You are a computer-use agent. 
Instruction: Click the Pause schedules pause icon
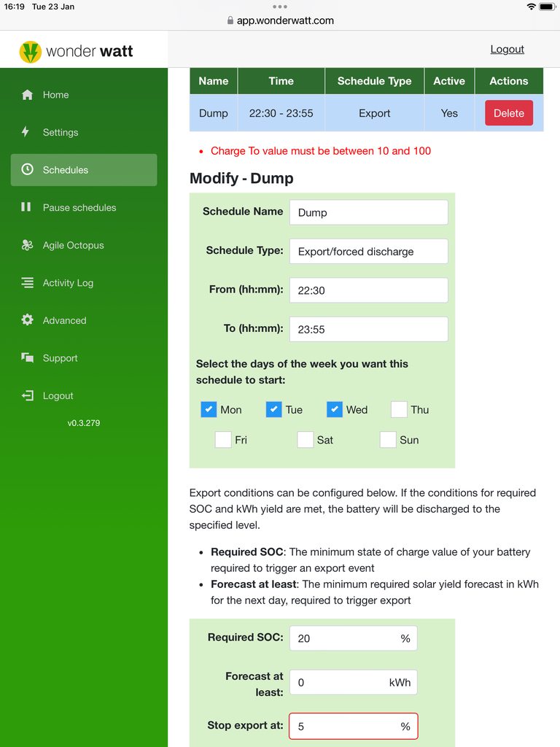(26, 207)
